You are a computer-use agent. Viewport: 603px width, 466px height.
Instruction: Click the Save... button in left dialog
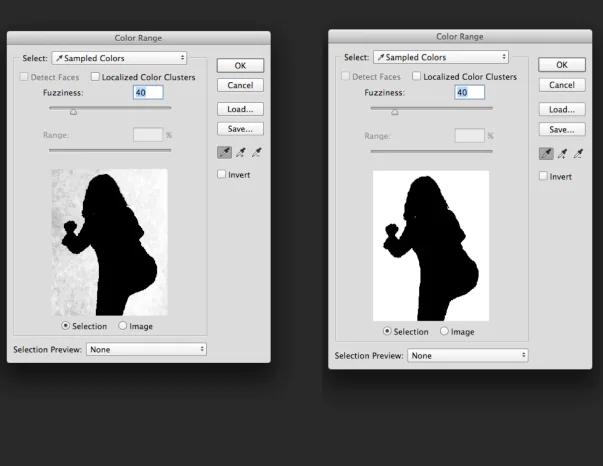[240, 129]
